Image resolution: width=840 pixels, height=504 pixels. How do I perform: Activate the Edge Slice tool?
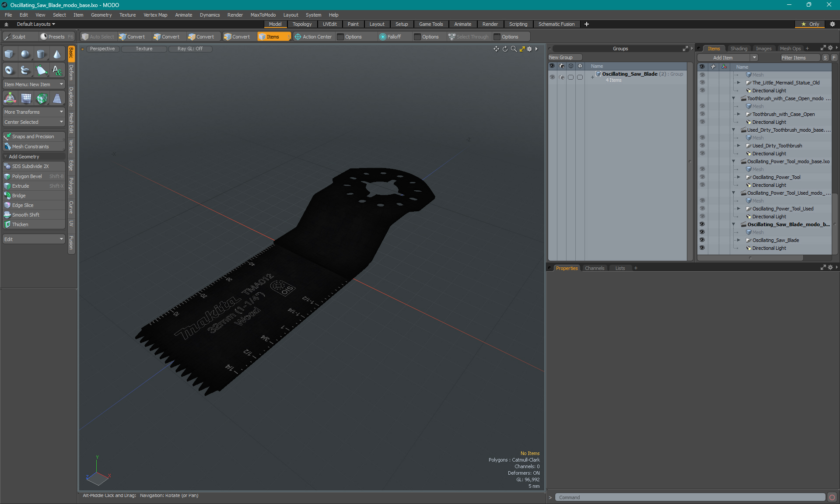click(x=34, y=205)
